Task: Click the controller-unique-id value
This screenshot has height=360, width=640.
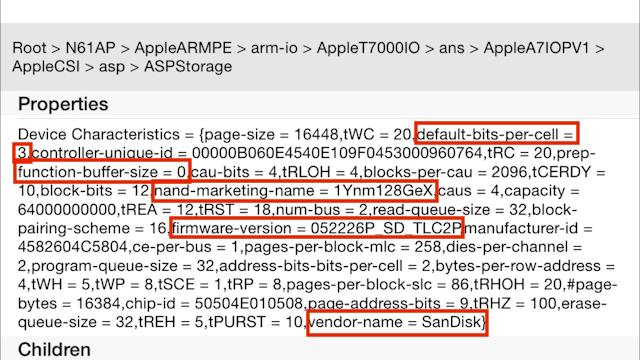Action: (x=337, y=153)
